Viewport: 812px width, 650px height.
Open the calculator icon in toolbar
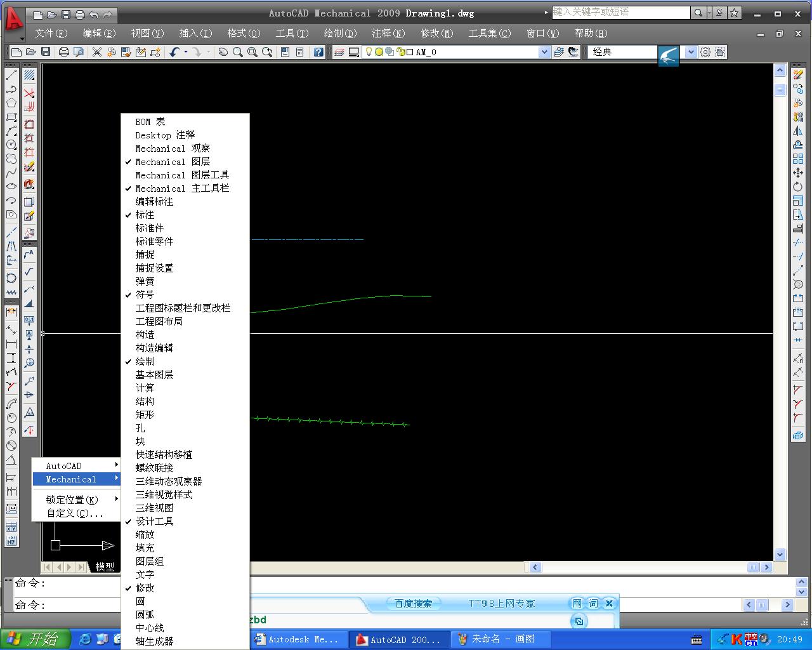coord(300,52)
